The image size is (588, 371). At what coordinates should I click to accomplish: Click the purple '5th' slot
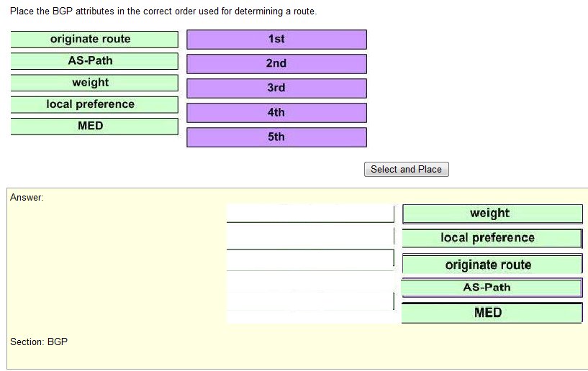pyautogui.click(x=276, y=137)
